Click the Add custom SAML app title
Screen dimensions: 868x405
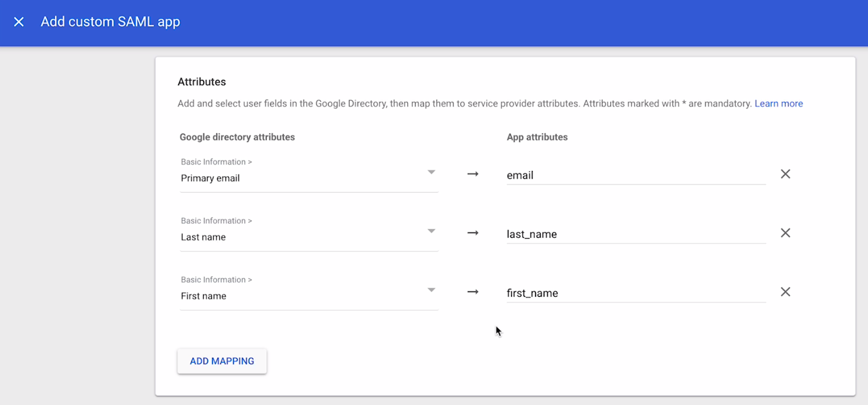[x=110, y=22]
